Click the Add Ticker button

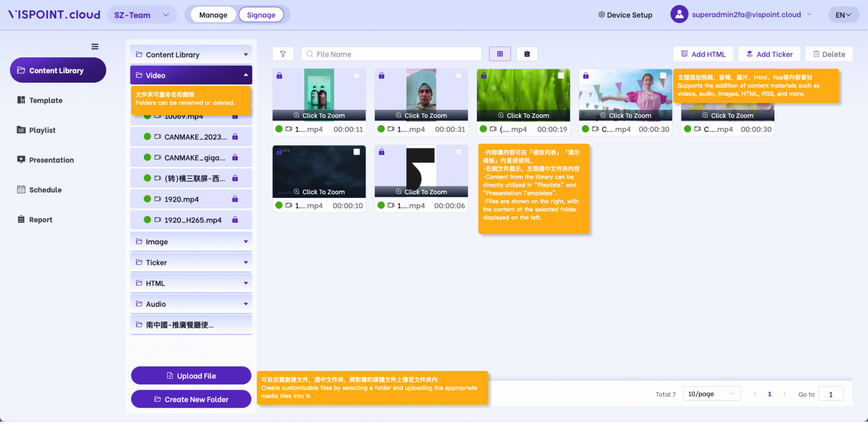(x=769, y=54)
